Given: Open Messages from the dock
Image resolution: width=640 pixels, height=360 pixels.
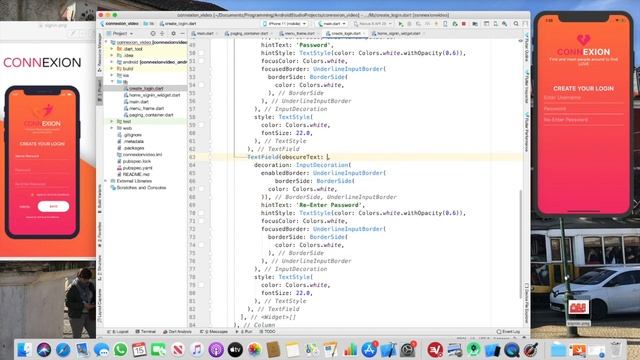Looking at the screenshot, I should [x=101, y=350].
